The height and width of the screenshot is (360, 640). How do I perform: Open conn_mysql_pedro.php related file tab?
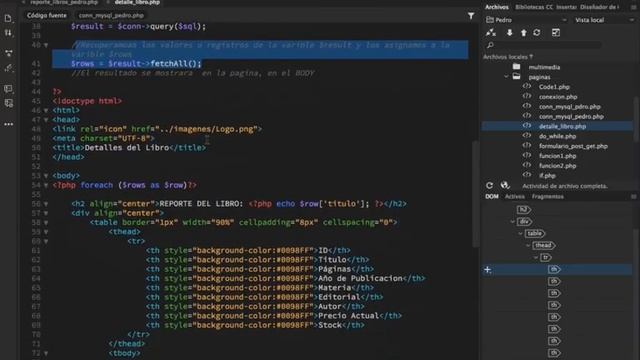pyautogui.click(x=111, y=16)
